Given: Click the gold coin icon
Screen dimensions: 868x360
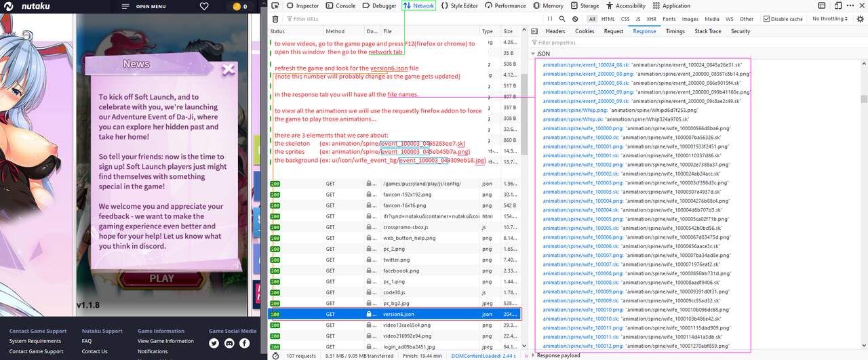Looking at the screenshot, I should coord(237,6).
